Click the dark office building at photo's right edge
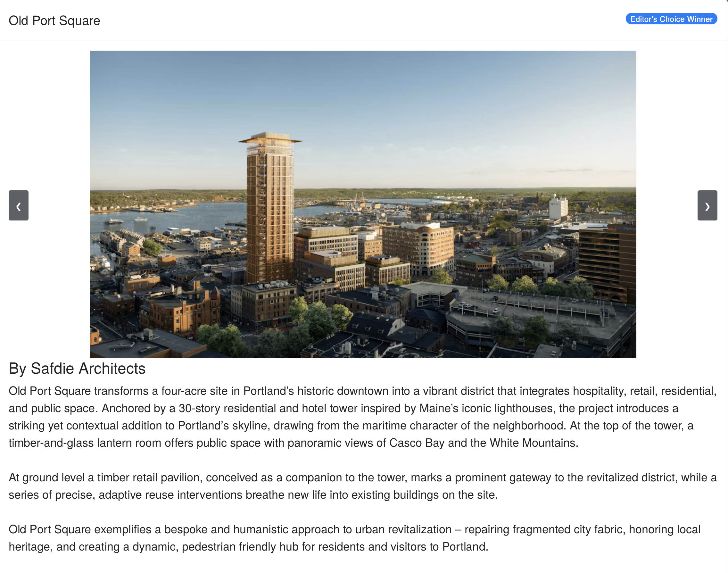728x573 pixels. (x=607, y=258)
